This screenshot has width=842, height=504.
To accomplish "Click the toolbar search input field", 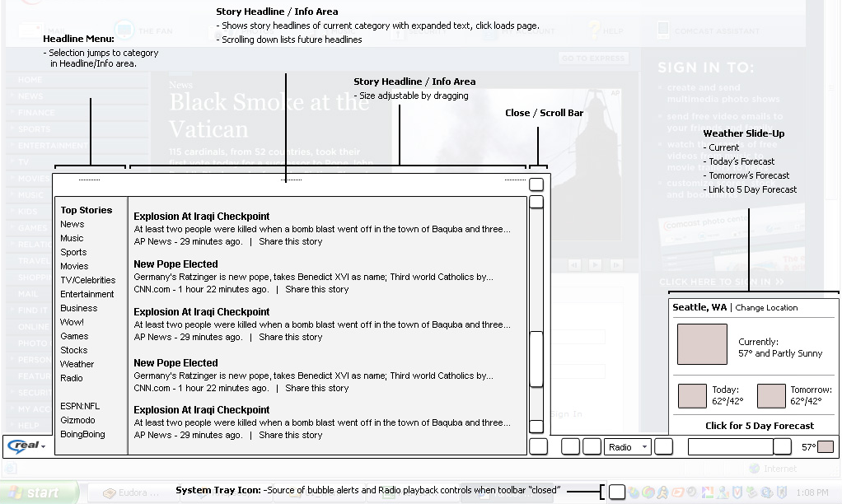I will coord(730,446).
